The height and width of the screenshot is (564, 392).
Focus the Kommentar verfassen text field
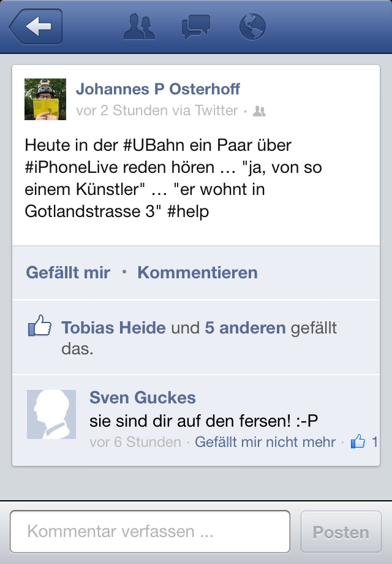150,532
